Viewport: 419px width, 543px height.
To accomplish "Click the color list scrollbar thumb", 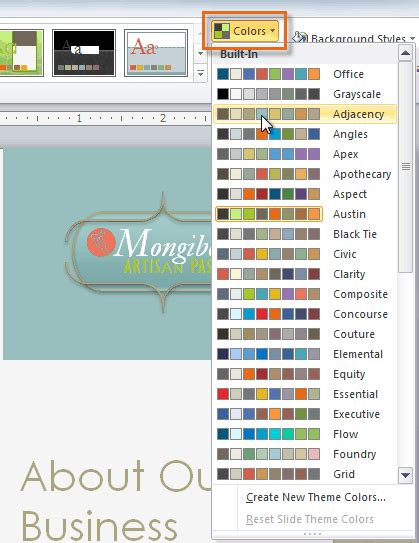I will click(x=405, y=167).
